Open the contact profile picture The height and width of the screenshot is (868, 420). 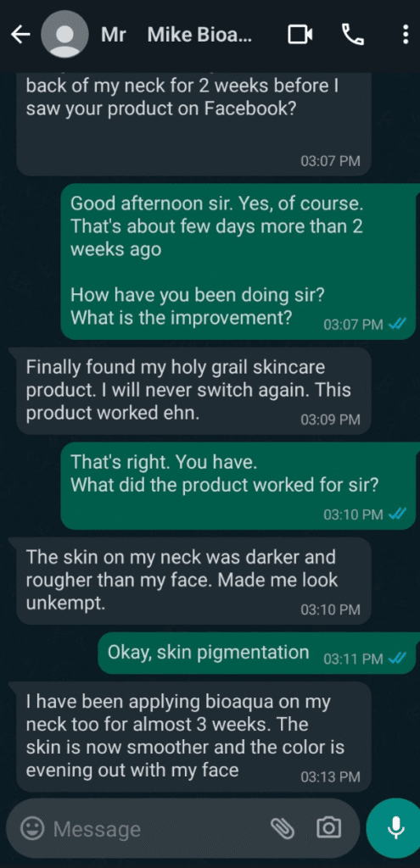tap(64, 34)
